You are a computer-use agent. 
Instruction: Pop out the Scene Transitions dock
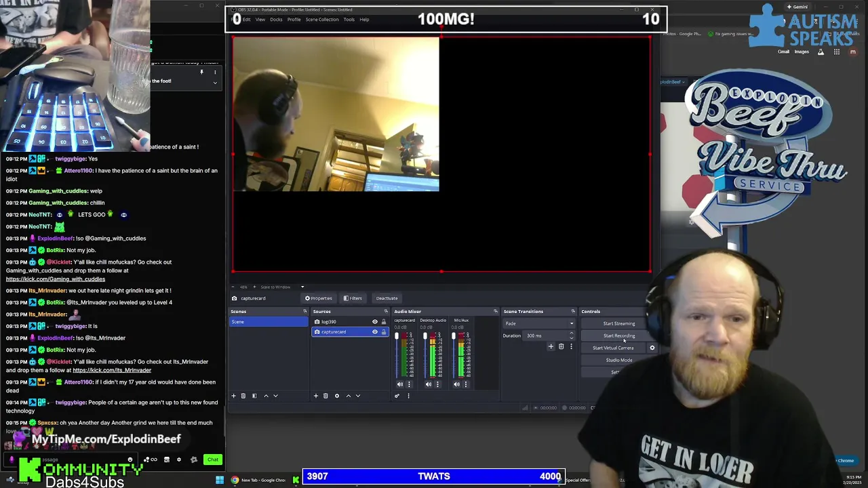(573, 312)
